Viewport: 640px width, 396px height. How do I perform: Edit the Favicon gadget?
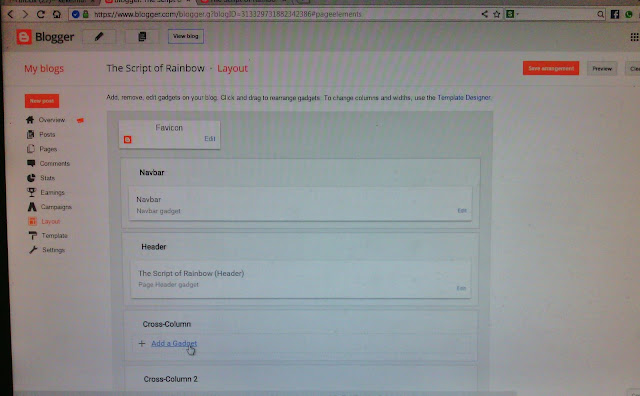210,139
